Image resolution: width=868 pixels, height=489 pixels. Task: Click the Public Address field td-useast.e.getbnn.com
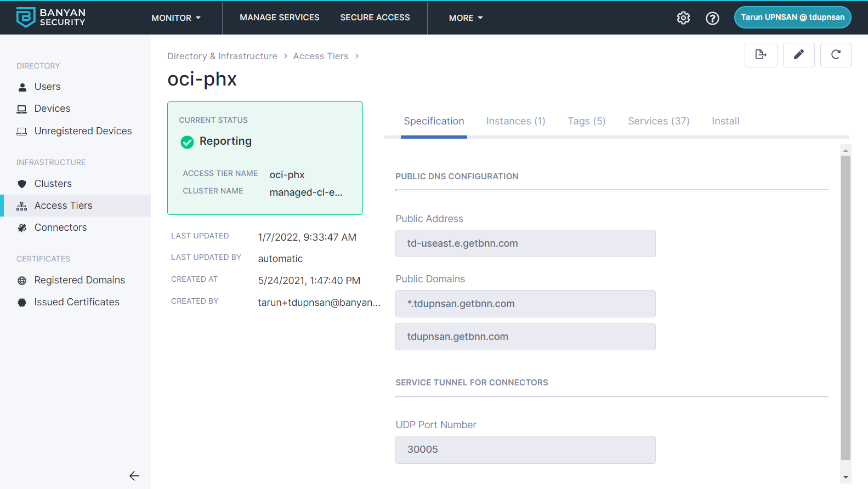tap(525, 243)
